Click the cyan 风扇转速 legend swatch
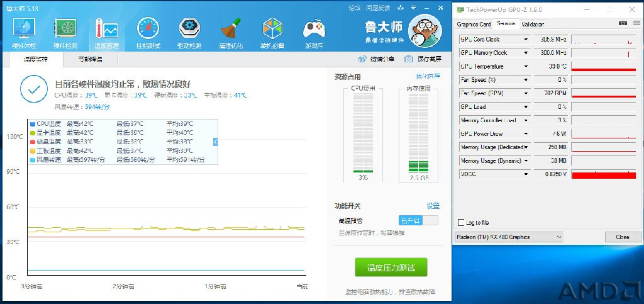Screen dimensions: 644x304 click(33, 160)
